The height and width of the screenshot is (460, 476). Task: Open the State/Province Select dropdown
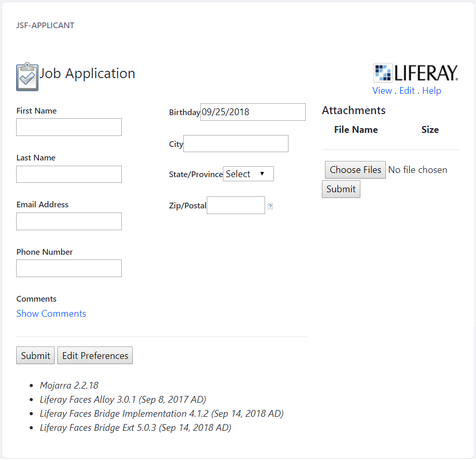[x=248, y=173]
